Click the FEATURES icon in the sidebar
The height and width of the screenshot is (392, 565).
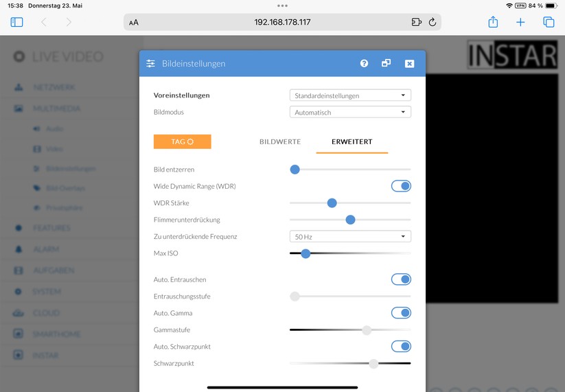[x=19, y=228]
